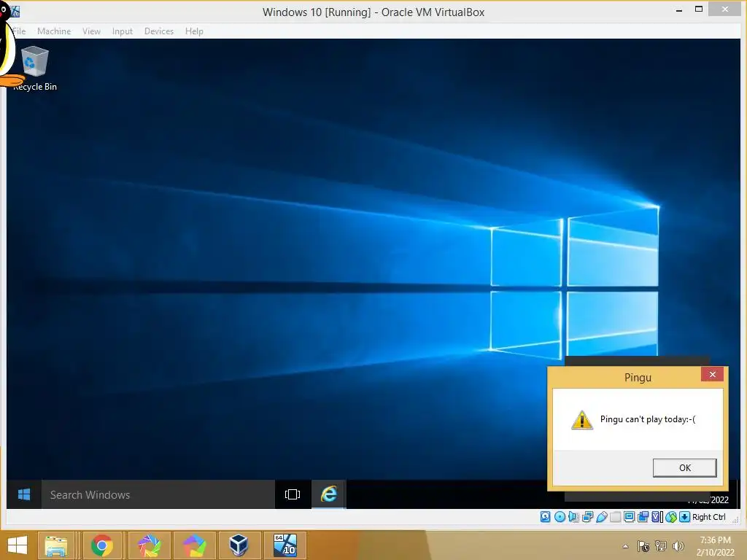Open Task View in the guest taskbar

click(x=293, y=494)
